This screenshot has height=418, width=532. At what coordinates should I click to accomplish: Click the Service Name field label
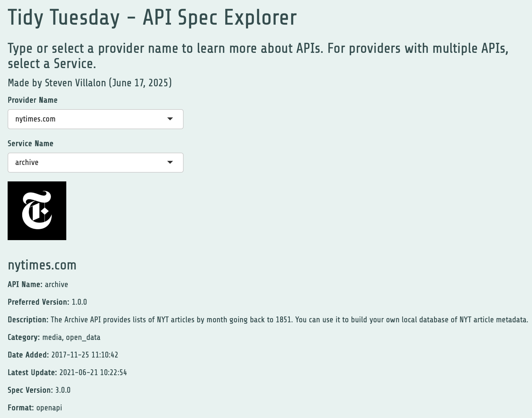point(31,144)
